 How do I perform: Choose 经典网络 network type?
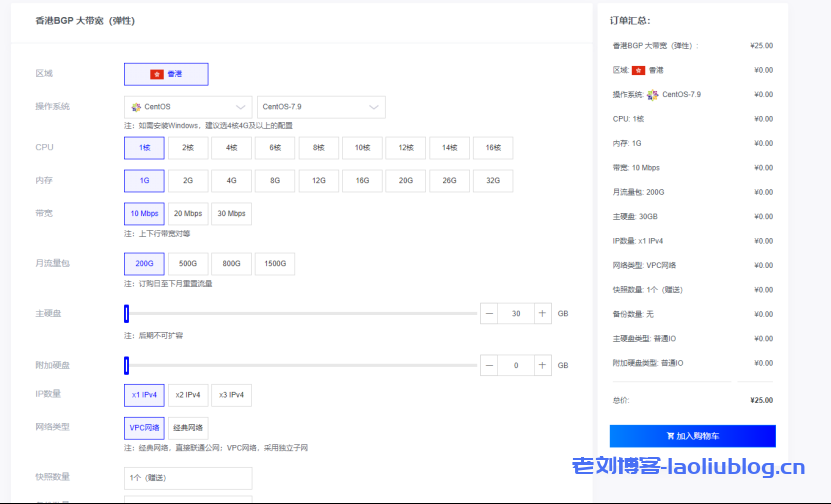[x=188, y=428]
